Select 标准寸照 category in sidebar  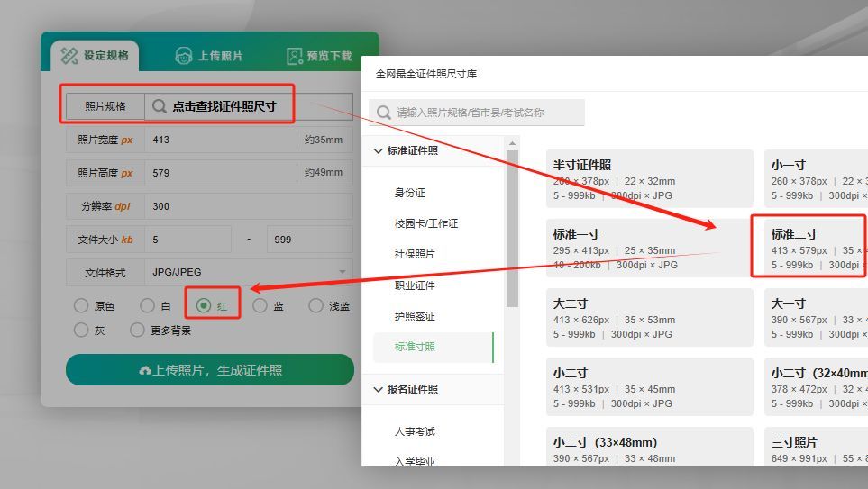pyautogui.click(x=433, y=347)
